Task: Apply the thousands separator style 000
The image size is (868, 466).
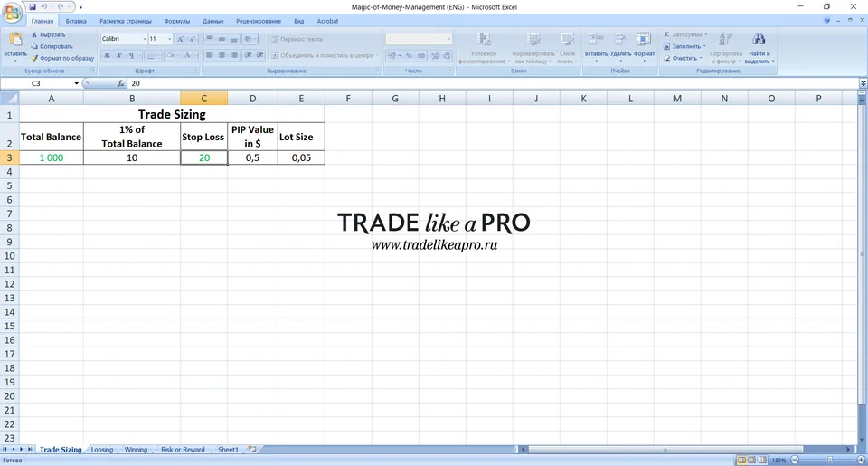Action: pos(421,55)
